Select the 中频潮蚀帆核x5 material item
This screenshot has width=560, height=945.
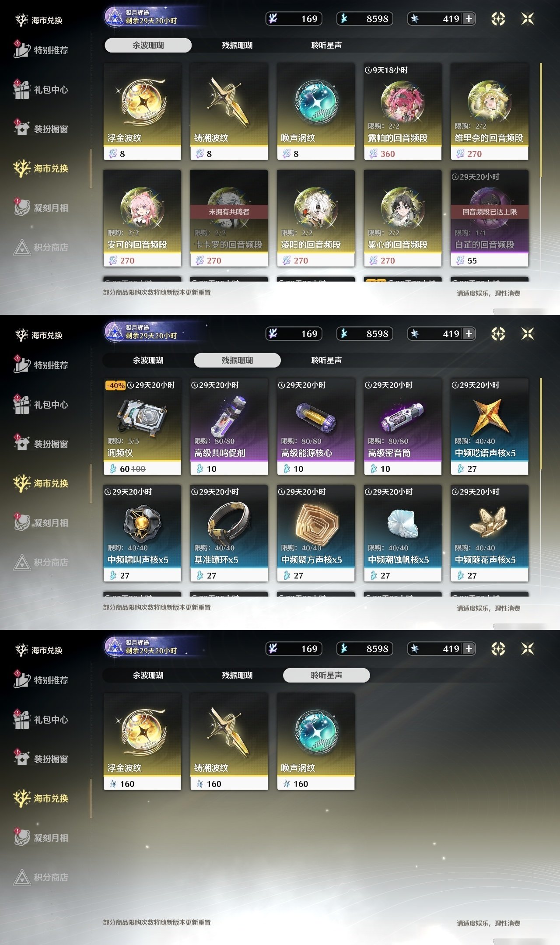(402, 533)
